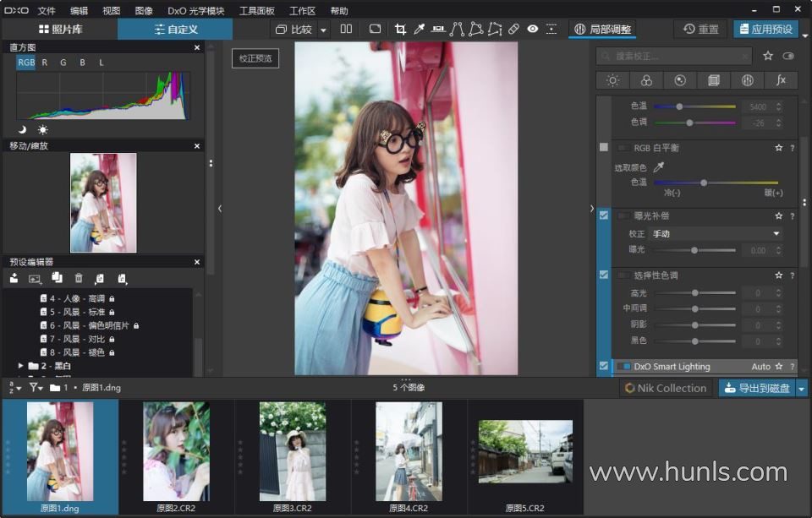Viewport: 812px width, 518px height.
Task: Show shadow clipping with the moon icon
Action: [x=23, y=129]
